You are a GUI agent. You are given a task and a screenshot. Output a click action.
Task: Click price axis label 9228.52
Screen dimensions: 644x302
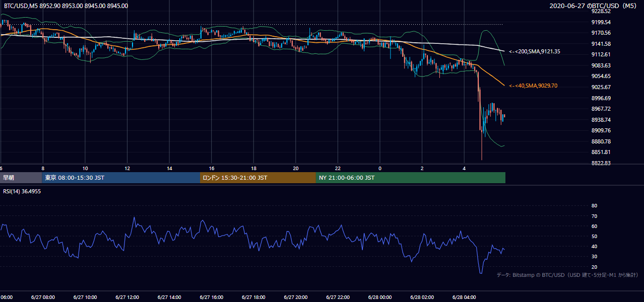[x=601, y=11]
